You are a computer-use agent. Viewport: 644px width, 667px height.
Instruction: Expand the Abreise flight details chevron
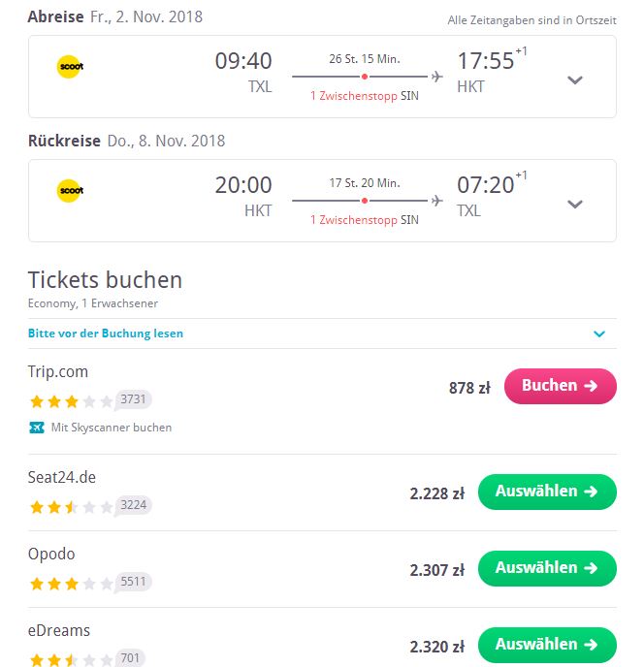coord(574,79)
